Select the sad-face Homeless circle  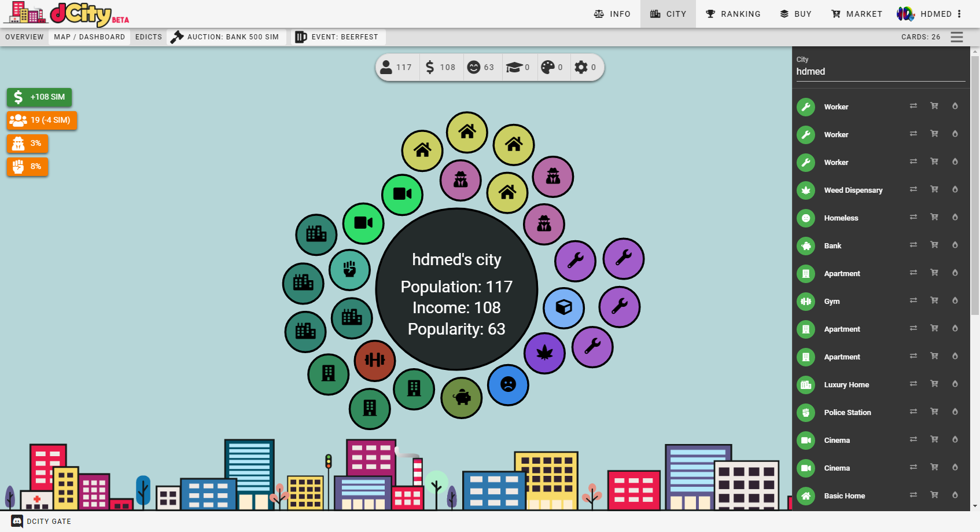tap(508, 385)
